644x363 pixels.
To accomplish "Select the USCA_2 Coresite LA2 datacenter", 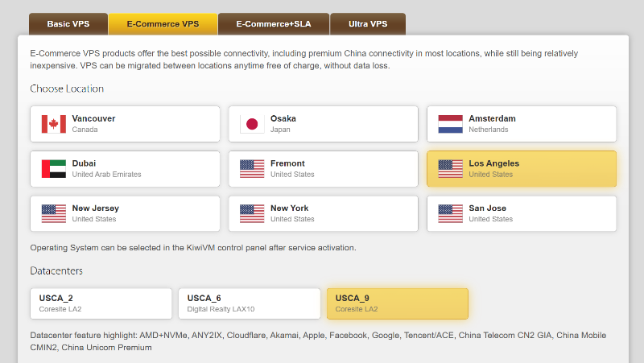I will coord(101,303).
